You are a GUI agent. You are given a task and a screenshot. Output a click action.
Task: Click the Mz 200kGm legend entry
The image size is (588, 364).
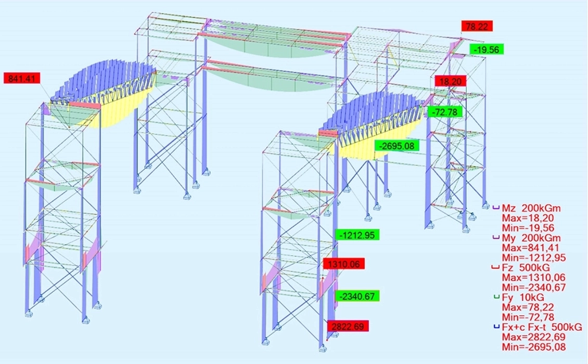pyautogui.click(x=530, y=207)
